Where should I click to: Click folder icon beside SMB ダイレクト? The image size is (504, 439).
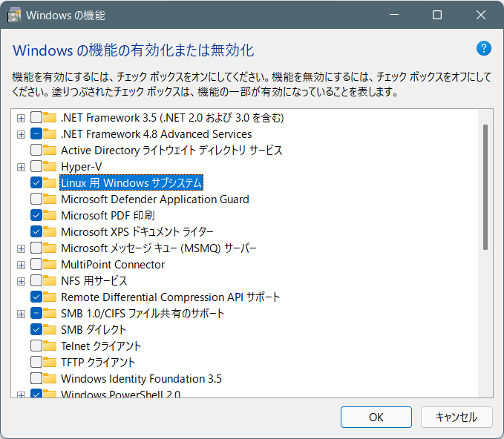click(x=50, y=329)
